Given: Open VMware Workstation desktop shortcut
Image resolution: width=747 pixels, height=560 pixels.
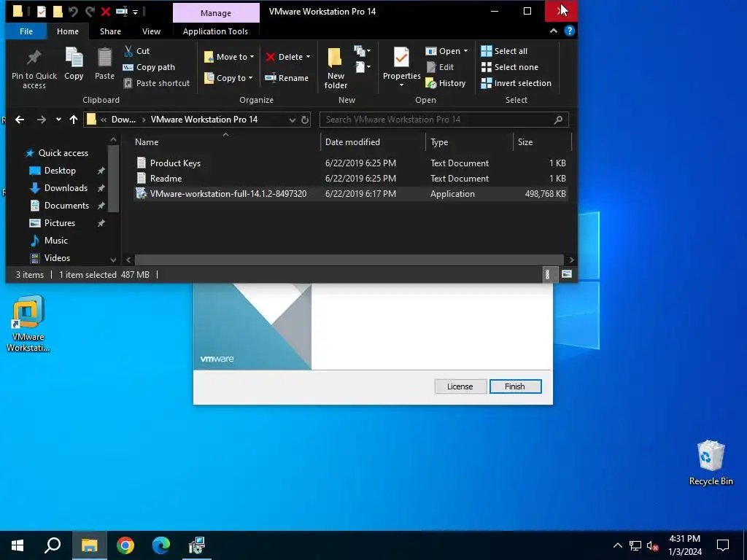Looking at the screenshot, I should [28, 324].
